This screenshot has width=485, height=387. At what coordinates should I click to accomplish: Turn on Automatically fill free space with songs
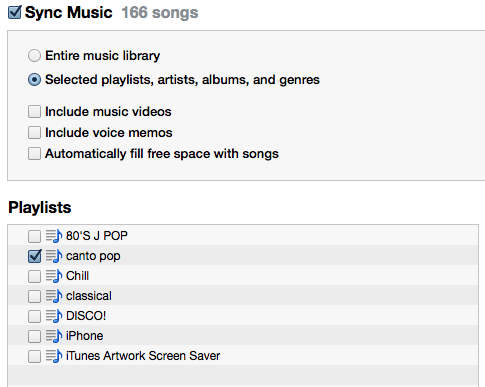tap(34, 154)
